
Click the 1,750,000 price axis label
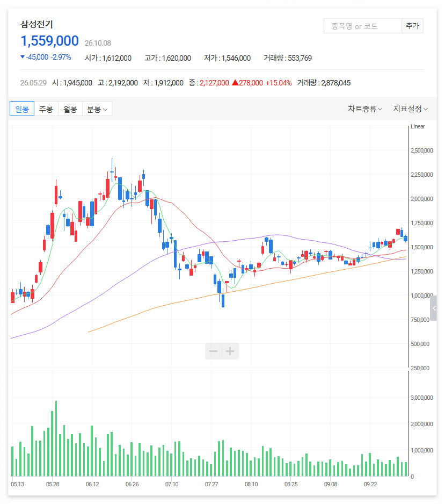click(422, 223)
